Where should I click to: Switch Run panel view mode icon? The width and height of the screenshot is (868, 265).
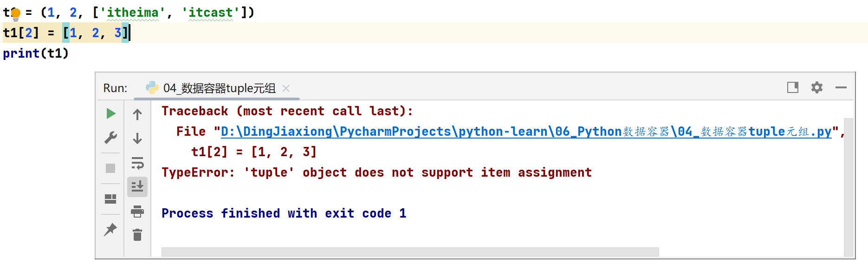792,87
